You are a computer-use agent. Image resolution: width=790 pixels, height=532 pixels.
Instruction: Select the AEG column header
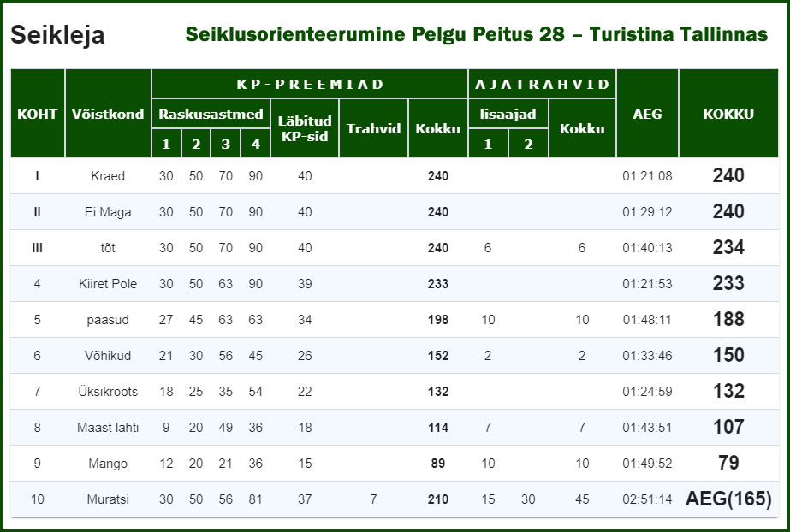[647, 114]
